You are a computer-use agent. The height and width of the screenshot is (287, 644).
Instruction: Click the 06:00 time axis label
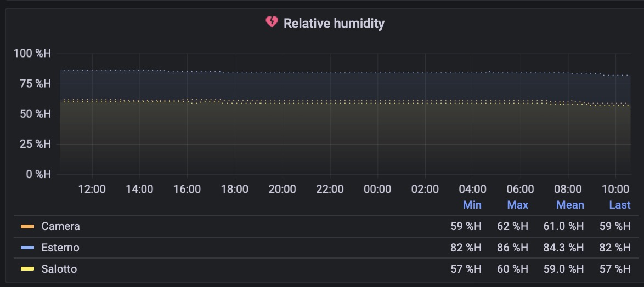tap(521, 189)
